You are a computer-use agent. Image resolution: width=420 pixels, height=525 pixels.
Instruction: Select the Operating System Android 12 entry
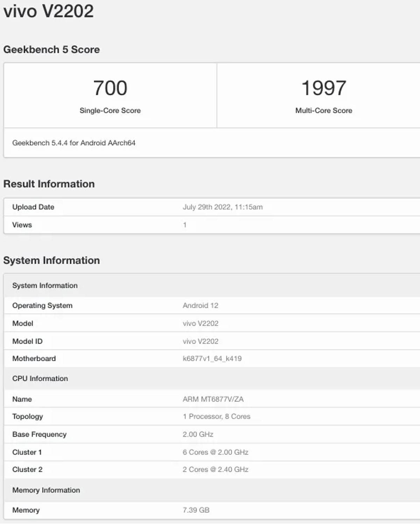tap(200, 305)
